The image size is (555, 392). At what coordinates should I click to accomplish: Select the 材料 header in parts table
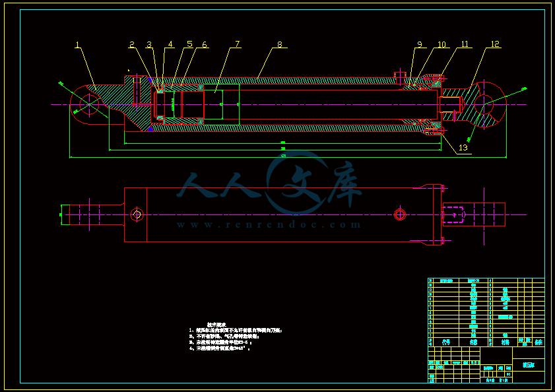[x=505, y=343]
